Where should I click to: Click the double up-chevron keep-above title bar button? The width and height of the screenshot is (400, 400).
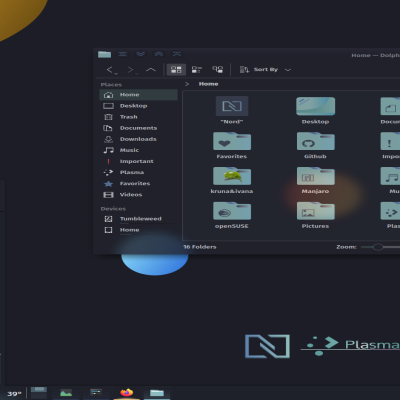click(x=159, y=54)
